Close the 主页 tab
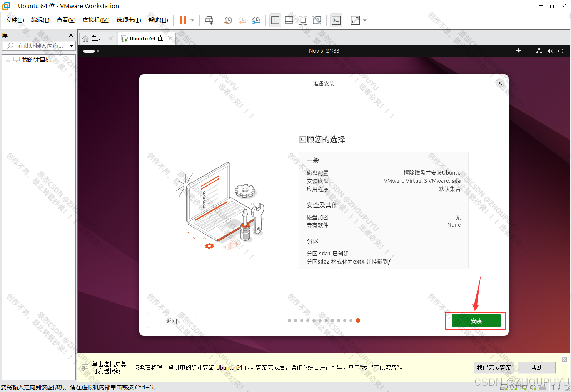 pyautogui.click(x=111, y=38)
